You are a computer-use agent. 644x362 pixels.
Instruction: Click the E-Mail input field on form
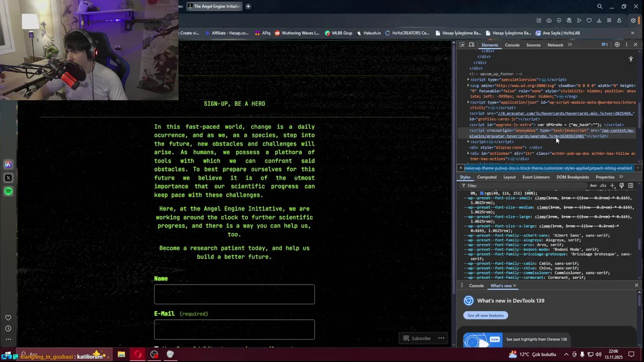click(x=234, y=329)
